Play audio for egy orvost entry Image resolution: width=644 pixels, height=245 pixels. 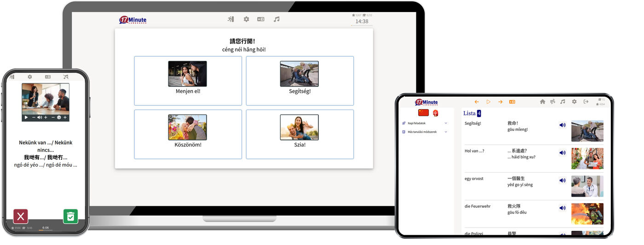(562, 180)
